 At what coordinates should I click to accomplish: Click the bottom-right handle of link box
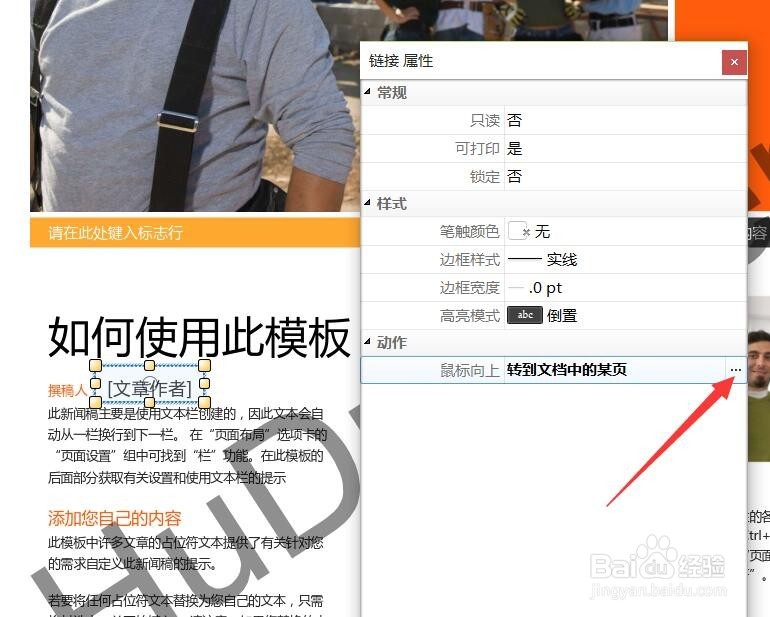(205, 402)
